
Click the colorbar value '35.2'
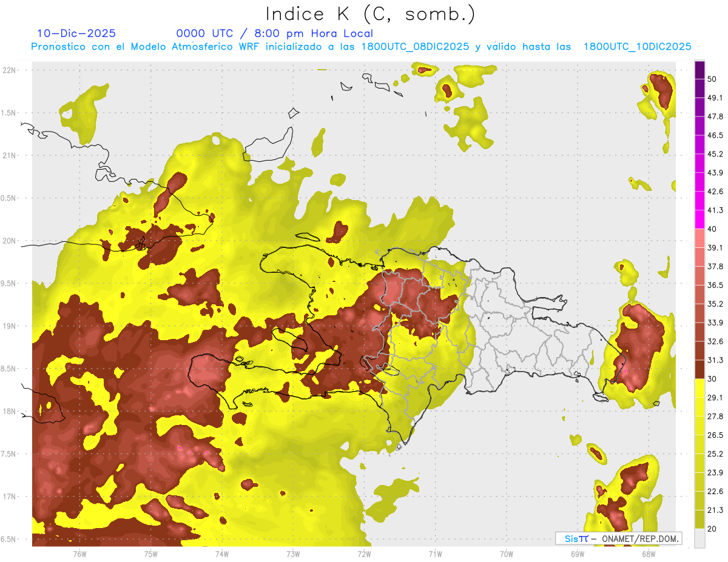[715, 304]
